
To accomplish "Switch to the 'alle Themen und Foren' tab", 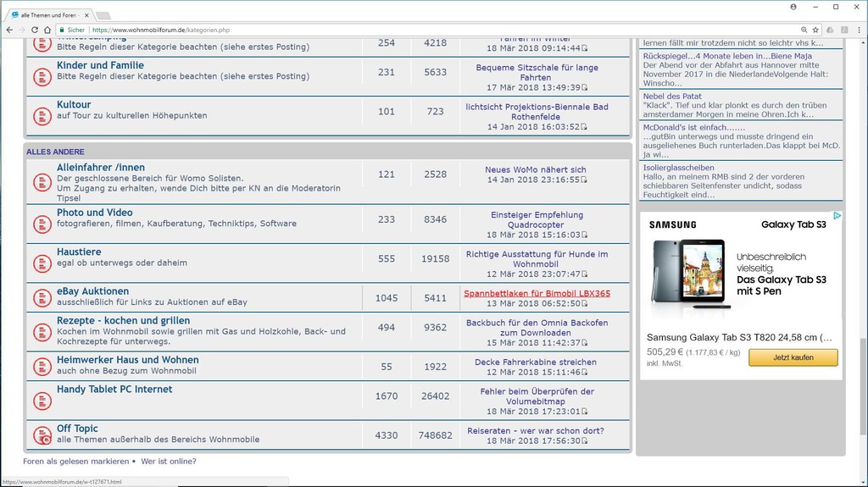I will (x=48, y=15).
